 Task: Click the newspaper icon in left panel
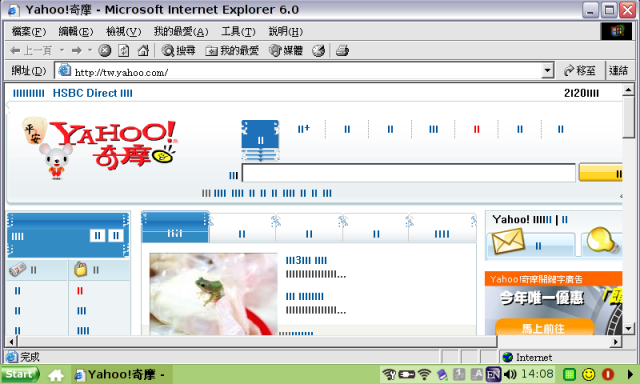coord(18,269)
